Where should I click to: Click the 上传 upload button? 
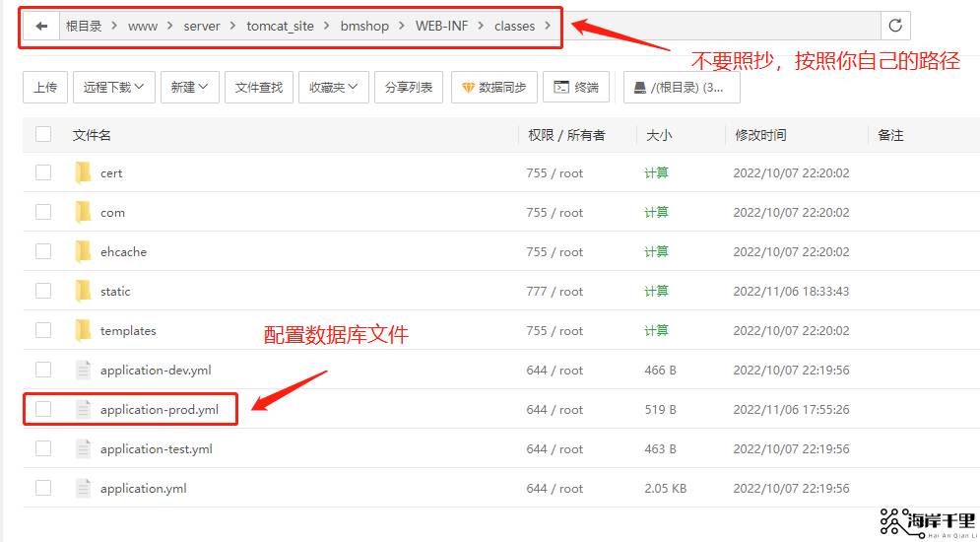45,88
